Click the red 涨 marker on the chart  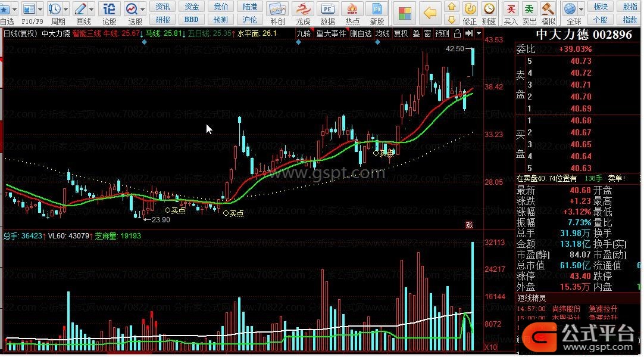[469, 225]
